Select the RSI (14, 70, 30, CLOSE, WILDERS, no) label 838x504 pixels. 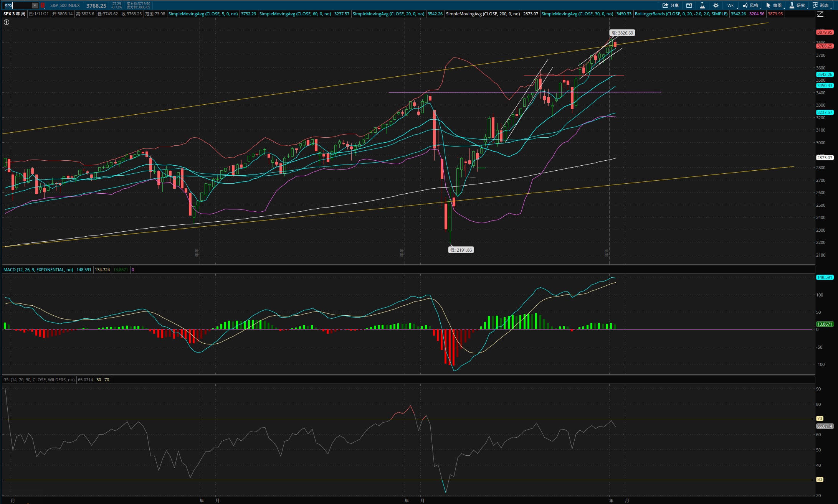(x=39, y=380)
